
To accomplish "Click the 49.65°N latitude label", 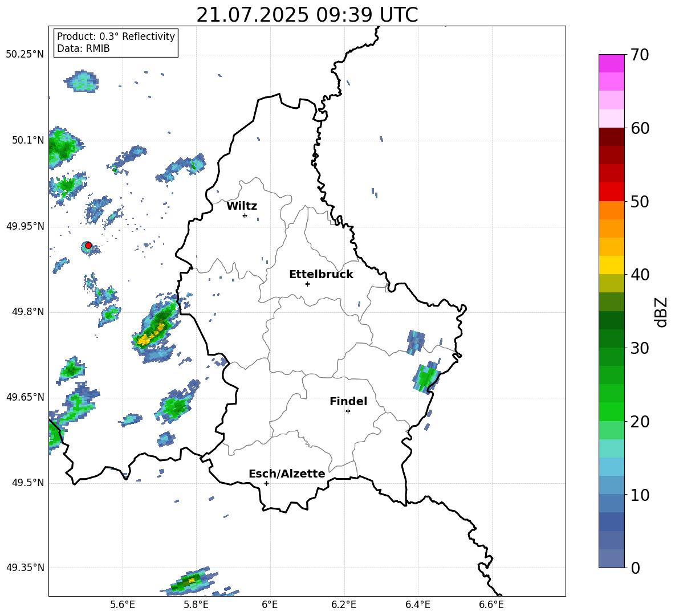I will (x=25, y=397).
